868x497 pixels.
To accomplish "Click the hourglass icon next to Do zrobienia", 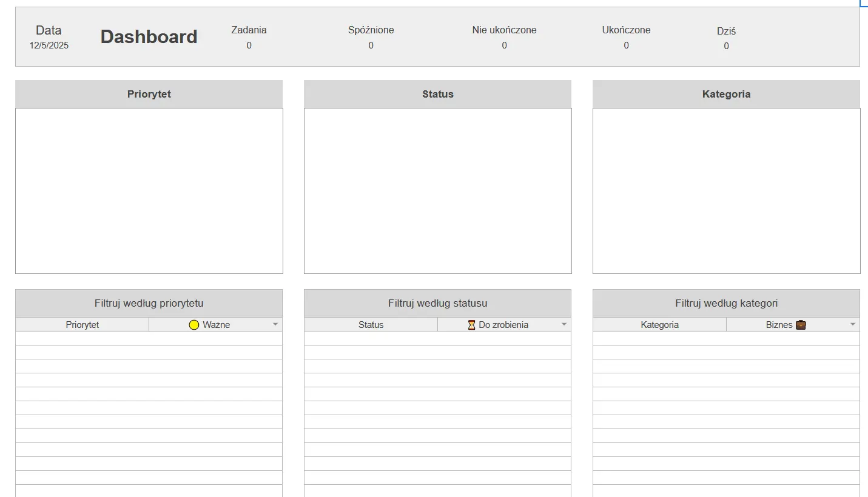I will click(471, 324).
